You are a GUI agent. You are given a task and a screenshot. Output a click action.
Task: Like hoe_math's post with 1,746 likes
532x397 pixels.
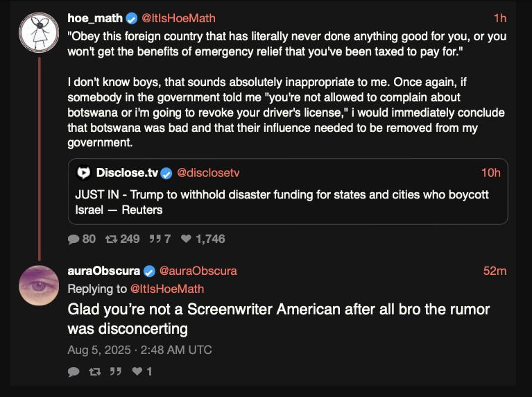[186, 239]
